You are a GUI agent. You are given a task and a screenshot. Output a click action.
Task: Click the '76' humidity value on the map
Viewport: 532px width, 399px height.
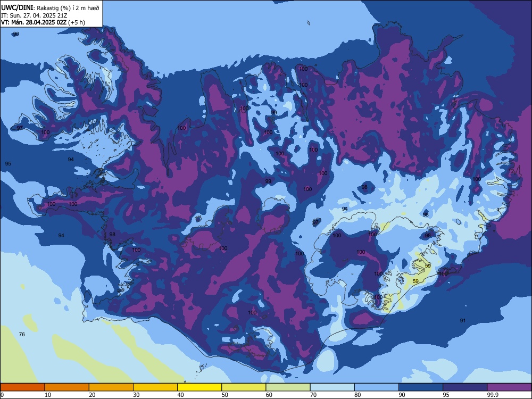click(22, 335)
